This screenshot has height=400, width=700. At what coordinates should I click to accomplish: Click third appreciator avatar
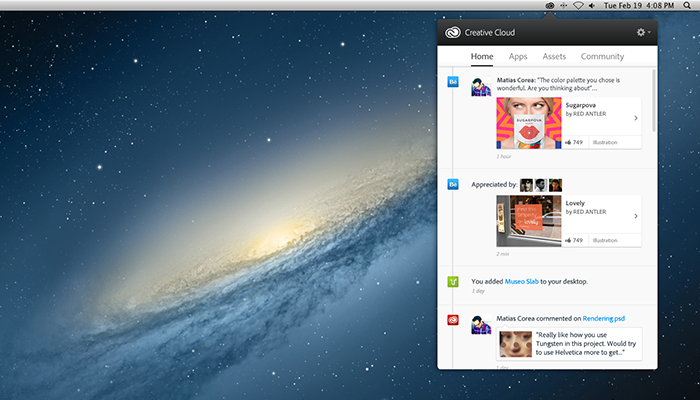[x=555, y=185]
